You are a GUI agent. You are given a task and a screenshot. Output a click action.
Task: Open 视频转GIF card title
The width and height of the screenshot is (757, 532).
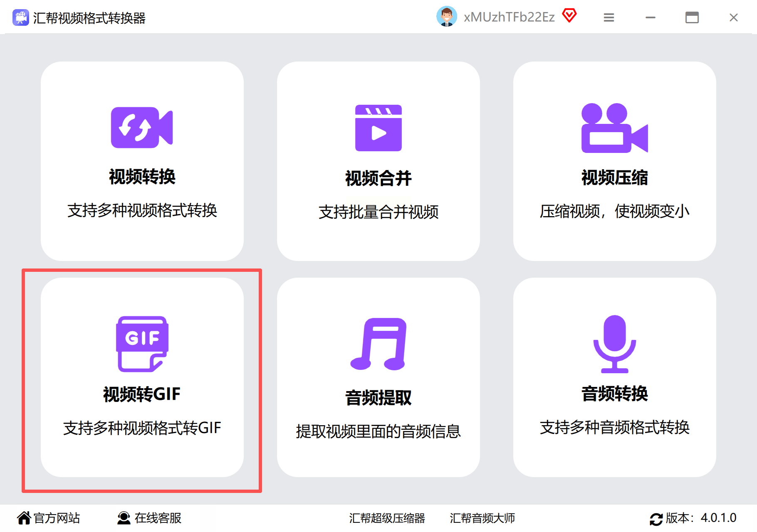click(142, 394)
